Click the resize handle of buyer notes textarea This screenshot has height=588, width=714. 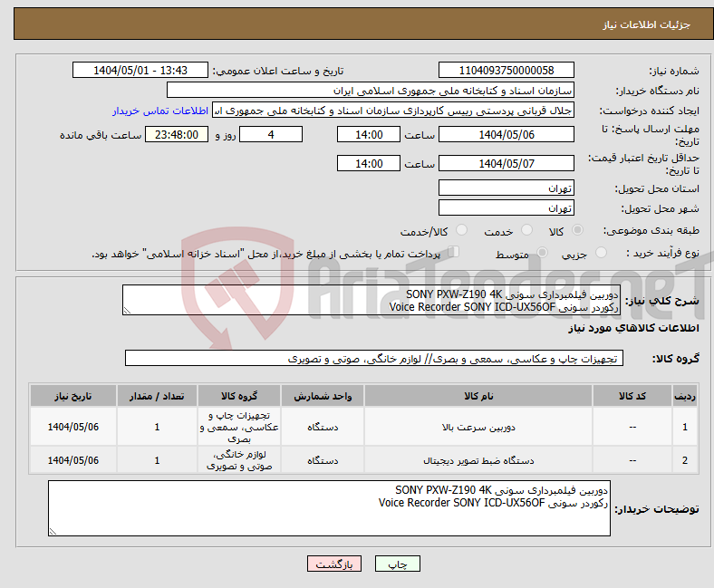coord(53,531)
